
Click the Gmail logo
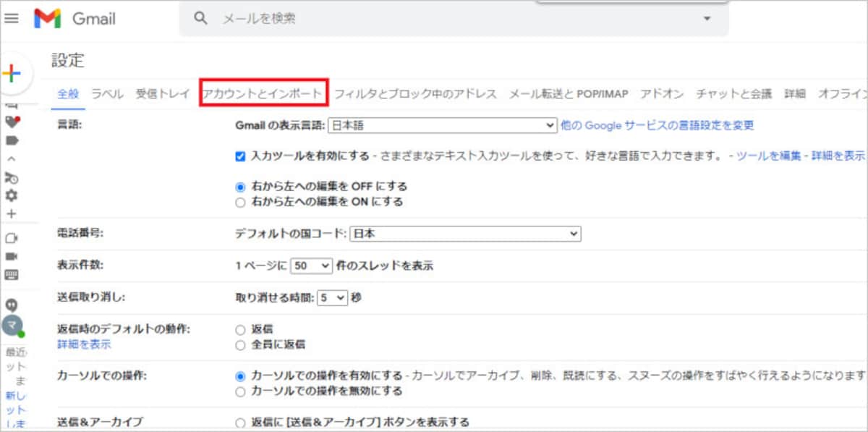tap(75, 18)
